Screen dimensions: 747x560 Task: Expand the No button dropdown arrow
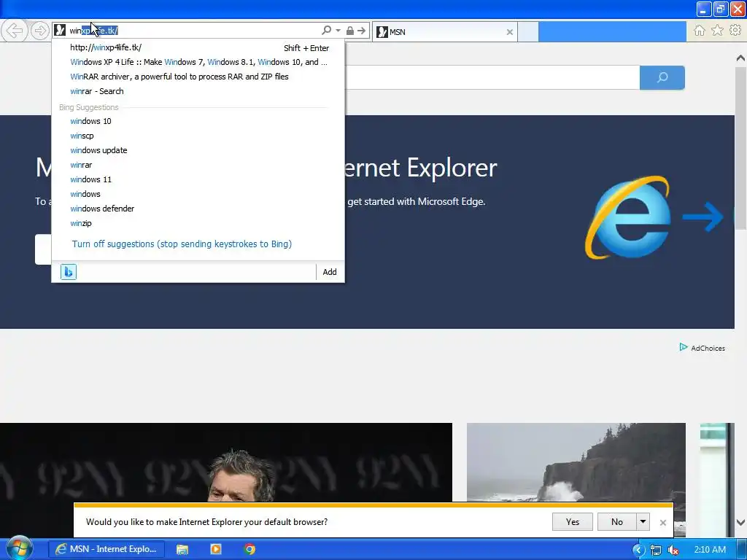(x=643, y=522)
